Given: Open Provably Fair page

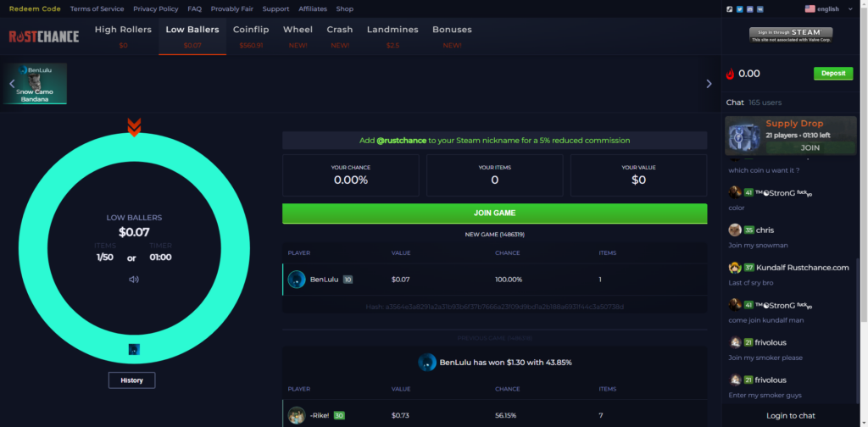Looking at the screenshot, I should coord(232,8).
